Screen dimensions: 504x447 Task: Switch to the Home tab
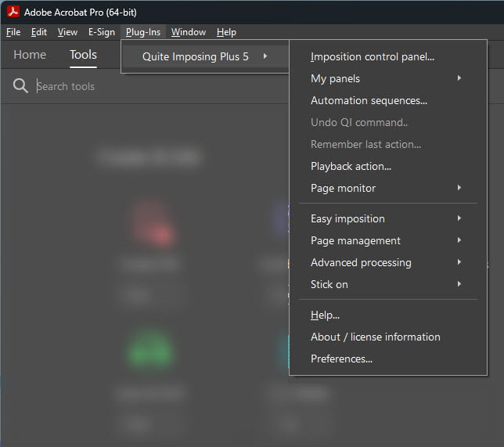pyautogui.click(x=30, y=55)
